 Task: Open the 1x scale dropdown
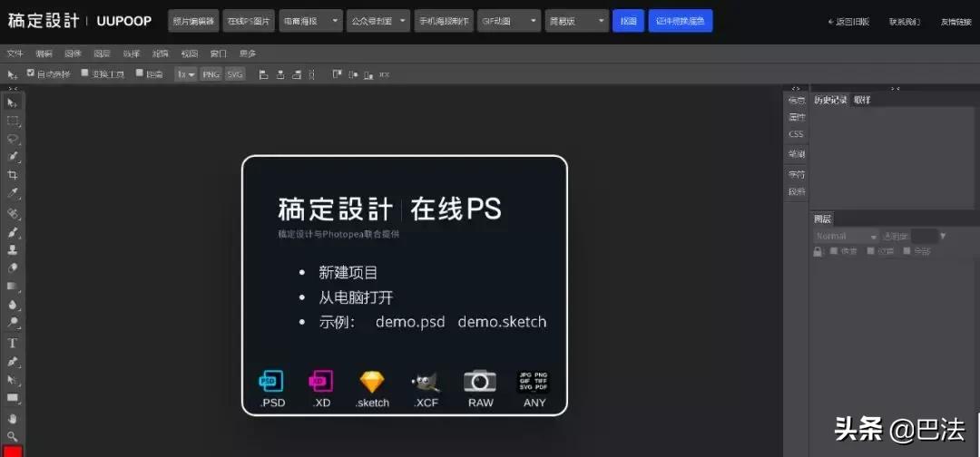point(186,74)
